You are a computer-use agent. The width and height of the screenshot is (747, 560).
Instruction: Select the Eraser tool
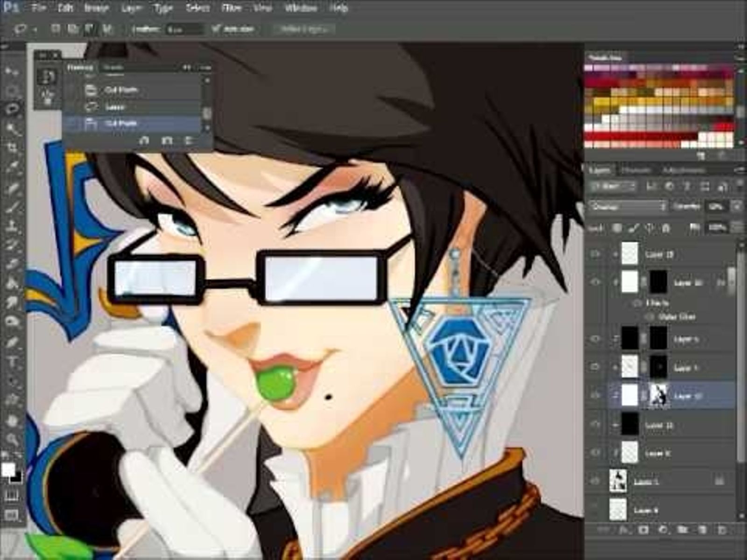coord(12,264)
